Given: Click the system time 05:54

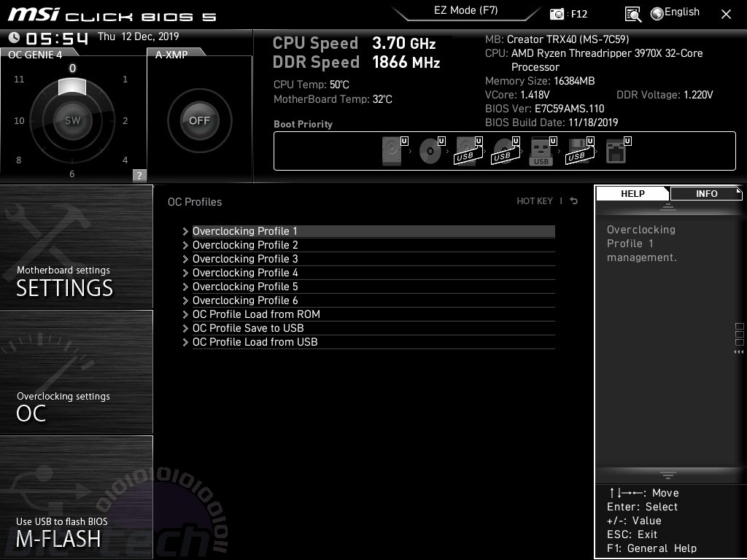Looking at the screenshot, I should tap(57, 38).
